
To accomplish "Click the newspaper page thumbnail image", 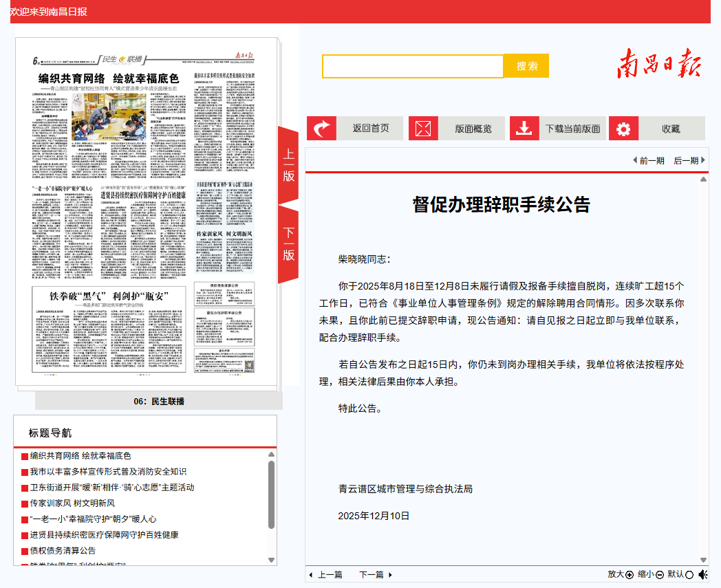I will [x=147, y=213].
